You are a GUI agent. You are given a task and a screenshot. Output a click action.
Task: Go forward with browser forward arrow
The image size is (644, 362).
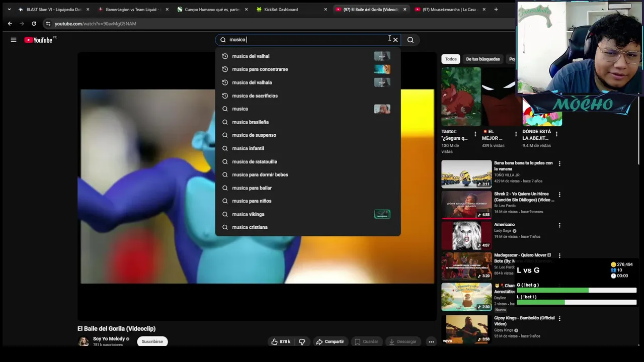click(22, 24)
